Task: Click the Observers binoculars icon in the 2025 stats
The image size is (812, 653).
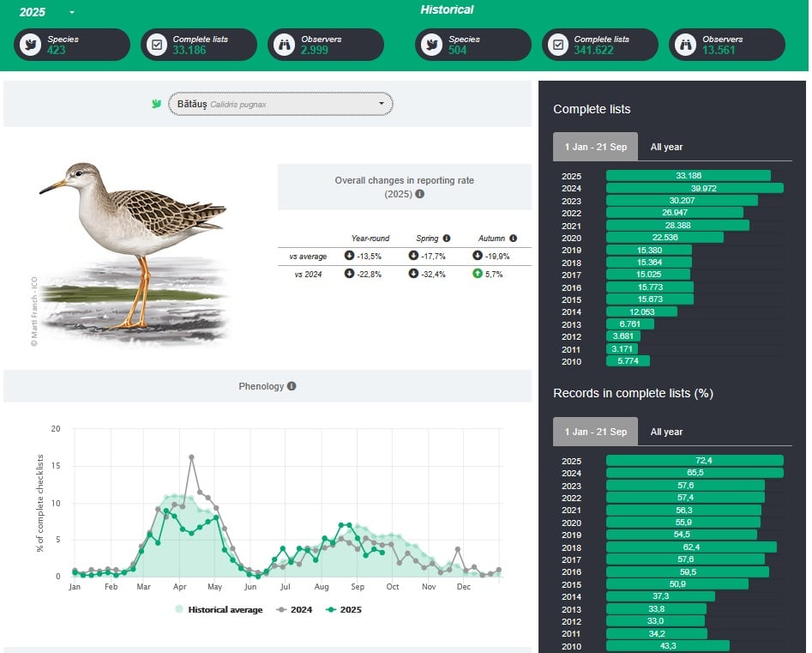Action: [x=283, y=45]
